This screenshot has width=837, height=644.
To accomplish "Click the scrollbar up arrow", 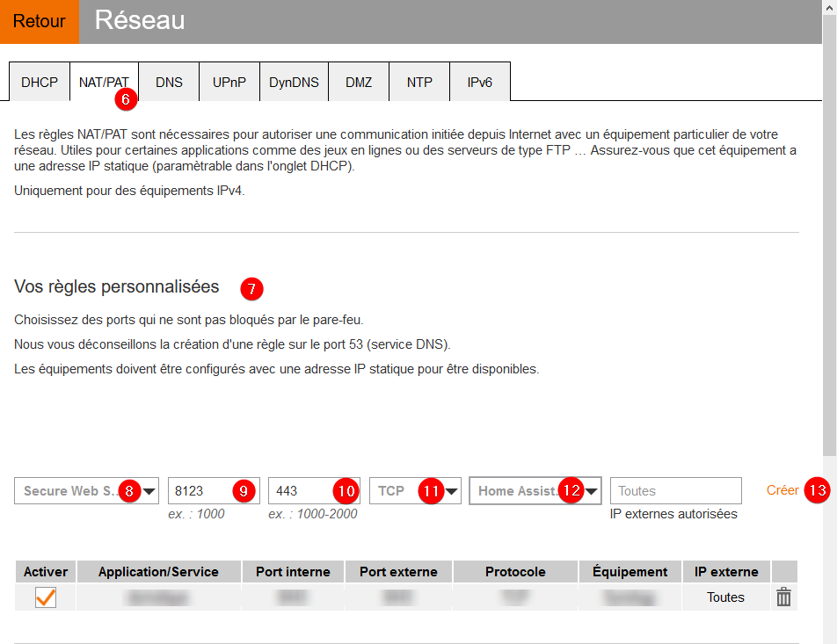I will point(830,7).
